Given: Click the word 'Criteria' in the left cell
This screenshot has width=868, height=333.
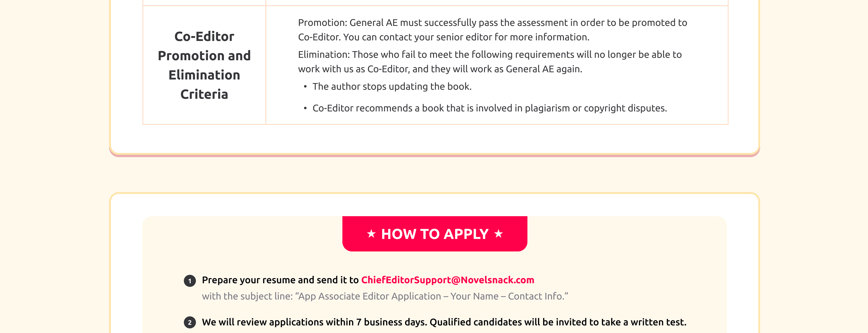Looking at the screenshot, I should point(204,94).
